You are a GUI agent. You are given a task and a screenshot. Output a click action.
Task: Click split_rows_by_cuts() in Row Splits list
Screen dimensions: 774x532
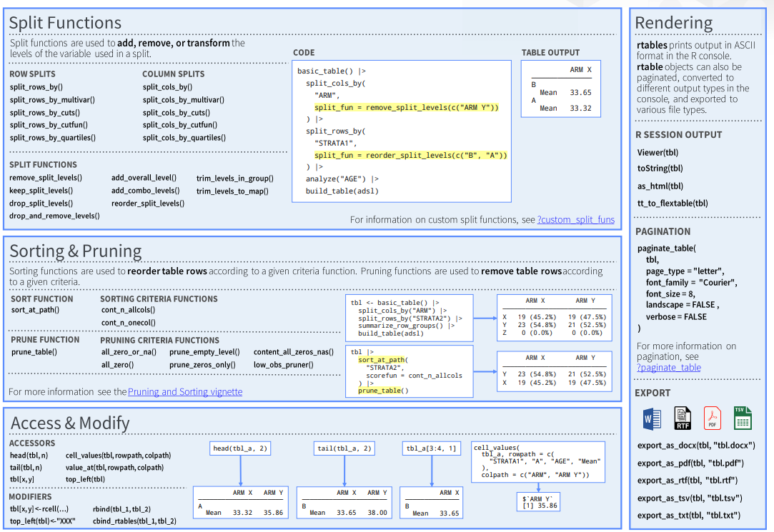pyautogui.click(x=44, y=112)
